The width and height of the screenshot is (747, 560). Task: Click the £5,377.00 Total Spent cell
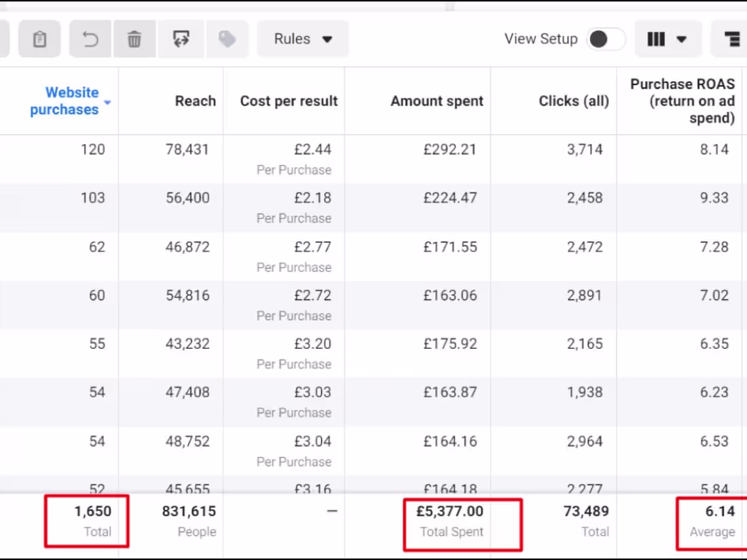[450, 512]
